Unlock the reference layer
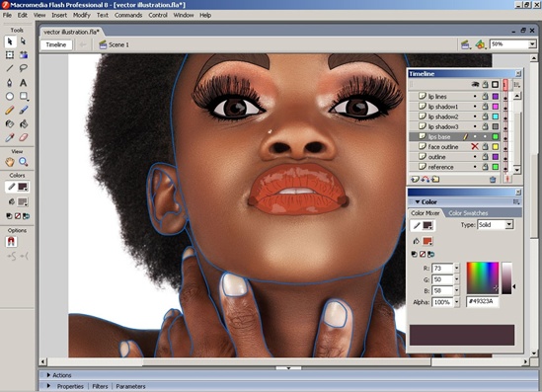 486,167
